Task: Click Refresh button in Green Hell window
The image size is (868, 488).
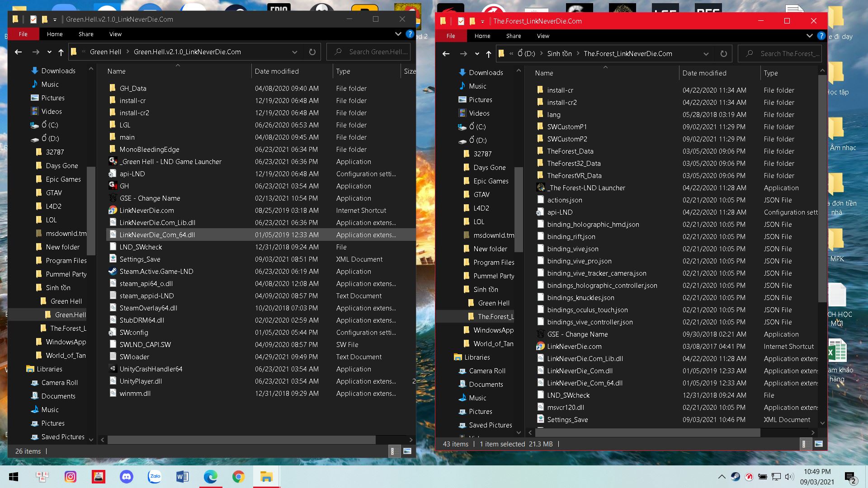Action: click(x=312, y=52)
